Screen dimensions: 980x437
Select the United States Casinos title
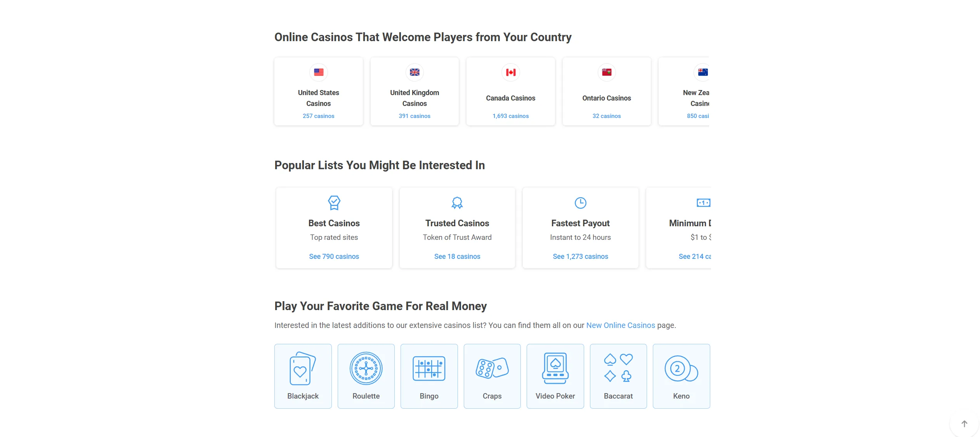319,98
